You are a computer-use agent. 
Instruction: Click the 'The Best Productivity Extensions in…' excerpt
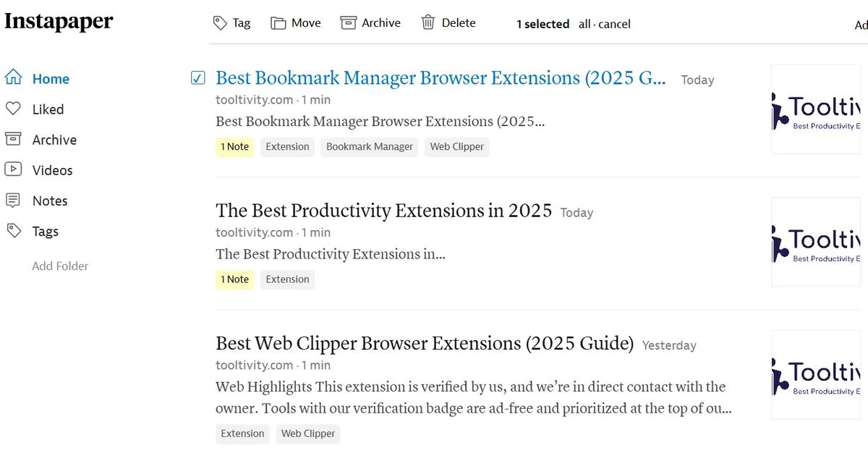tap(331, 254)
